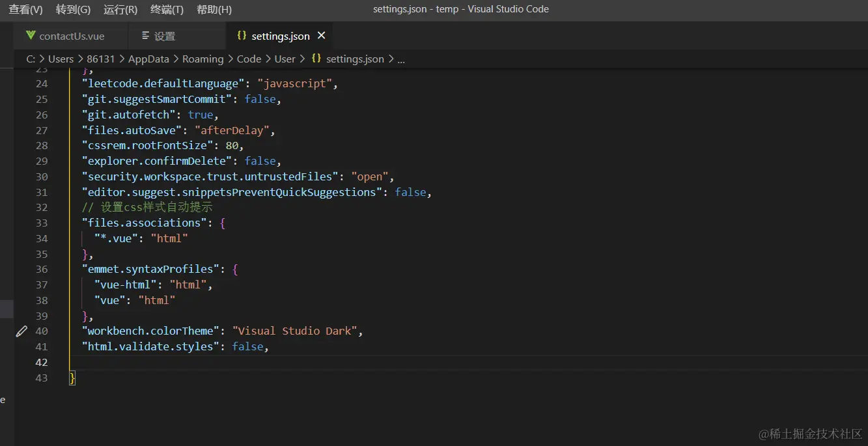Image resolution: width=868 pixels, height=446 pixels.
Task: Click the "vue-html" key on line 37
Action: [126, 285]
